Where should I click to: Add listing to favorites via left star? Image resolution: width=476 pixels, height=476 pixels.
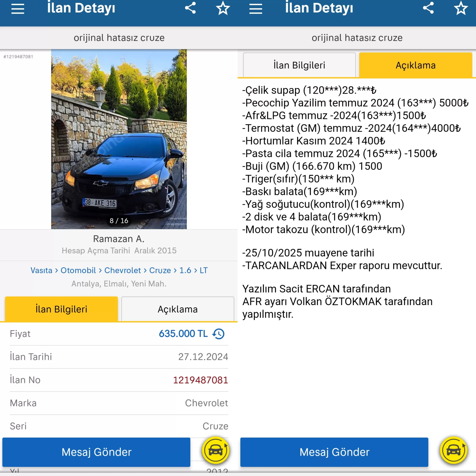tap(223, 8)
